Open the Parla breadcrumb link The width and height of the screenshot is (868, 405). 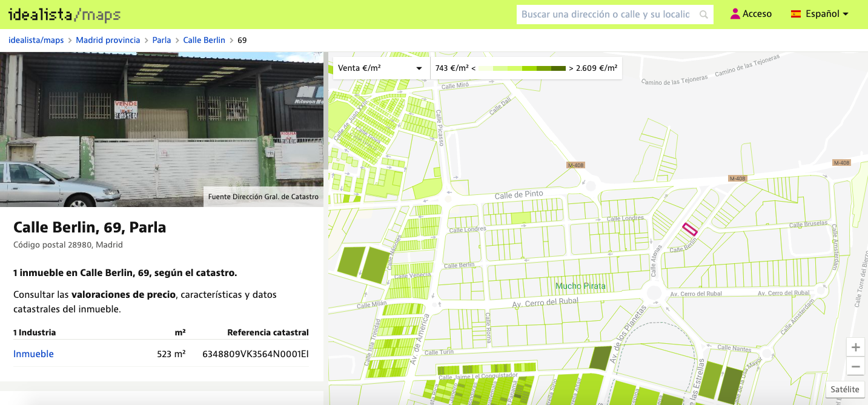161,41
